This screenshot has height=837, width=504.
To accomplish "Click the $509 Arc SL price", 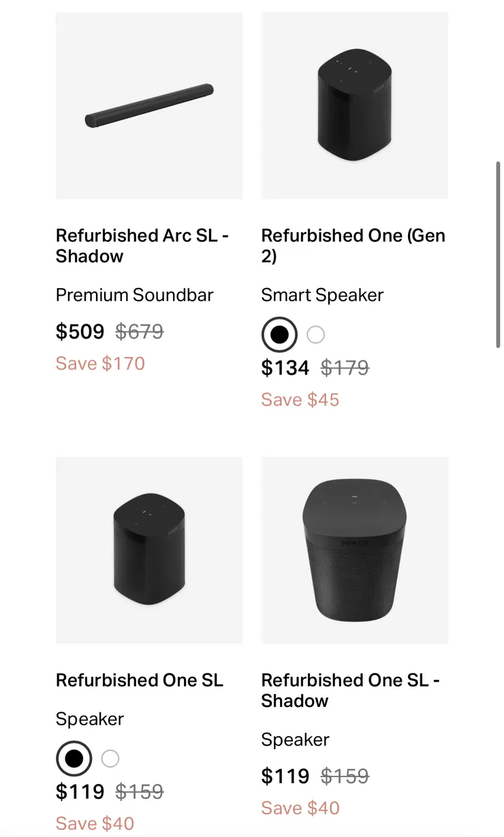I will click(80, 332).
